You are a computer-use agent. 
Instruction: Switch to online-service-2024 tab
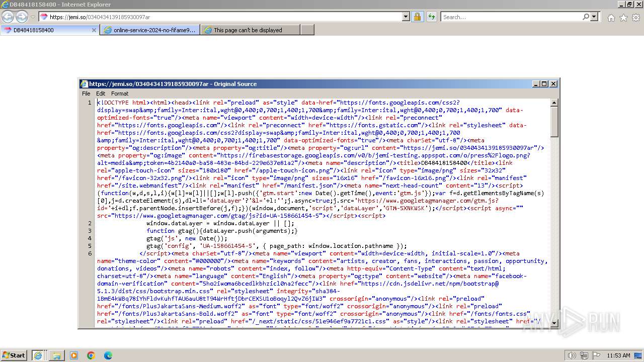pos(150,30)
